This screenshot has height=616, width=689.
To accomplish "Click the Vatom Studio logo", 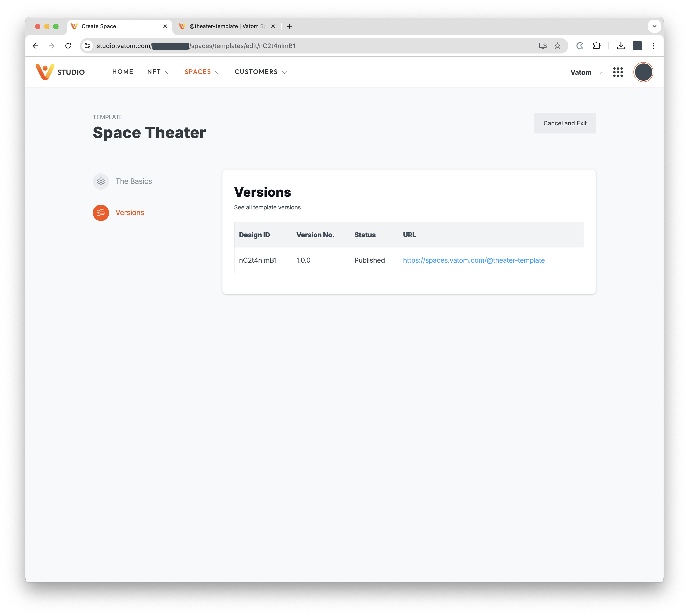I will coord(60,72).
